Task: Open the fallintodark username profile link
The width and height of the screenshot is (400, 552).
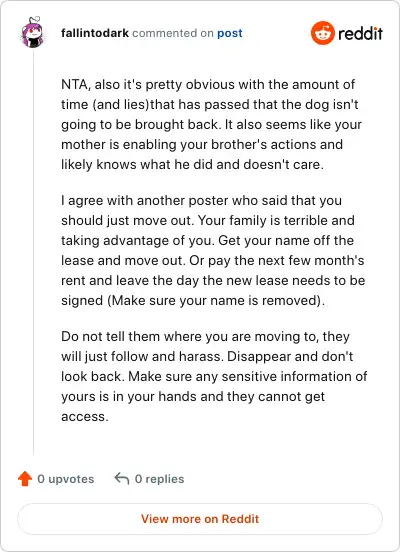Action: 95,33
